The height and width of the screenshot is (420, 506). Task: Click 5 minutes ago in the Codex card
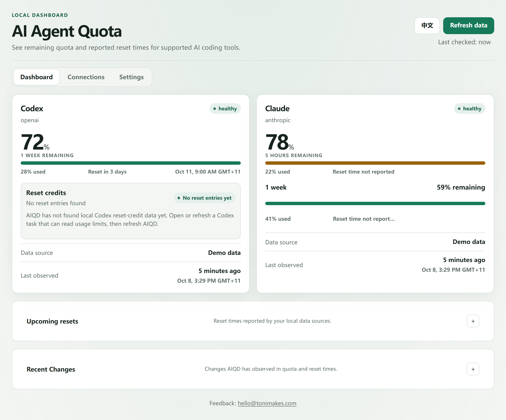219,271
